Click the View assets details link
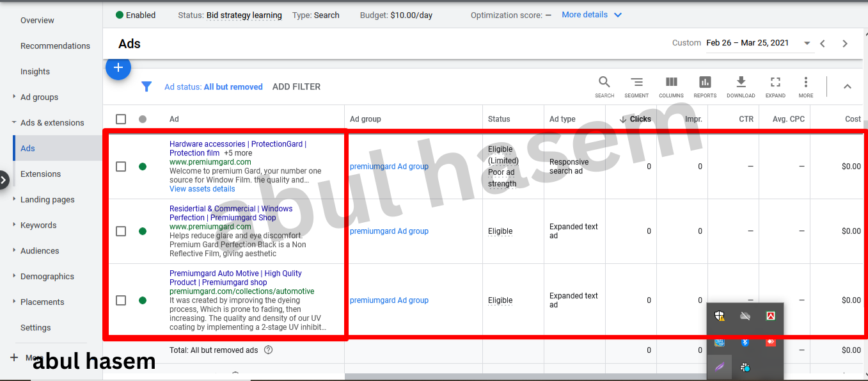The image size is (868, 381). click(202, 189)
